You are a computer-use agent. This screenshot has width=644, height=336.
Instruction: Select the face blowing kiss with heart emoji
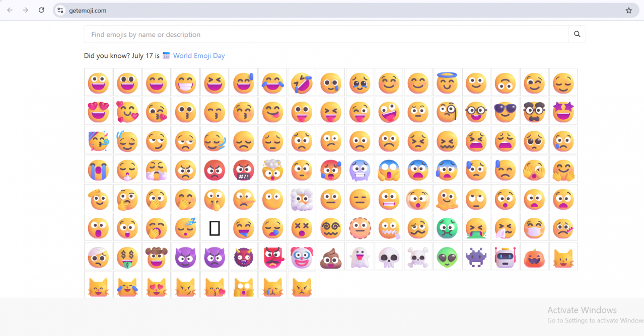coord(156,112)
